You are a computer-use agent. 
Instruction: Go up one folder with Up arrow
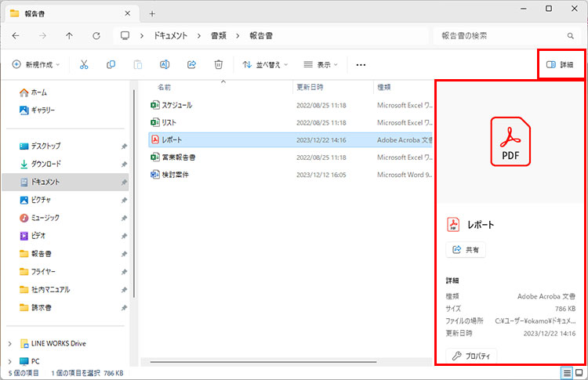point(70,36)
